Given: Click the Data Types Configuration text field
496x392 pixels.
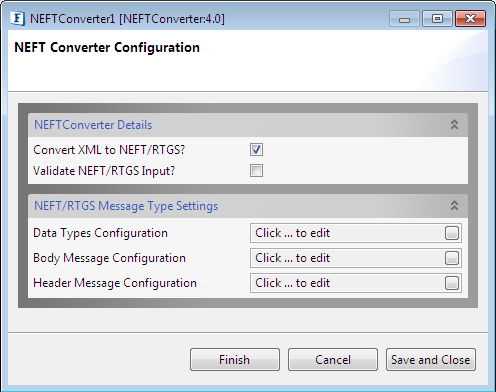Looking at the screenshot, I should point(347,233).
